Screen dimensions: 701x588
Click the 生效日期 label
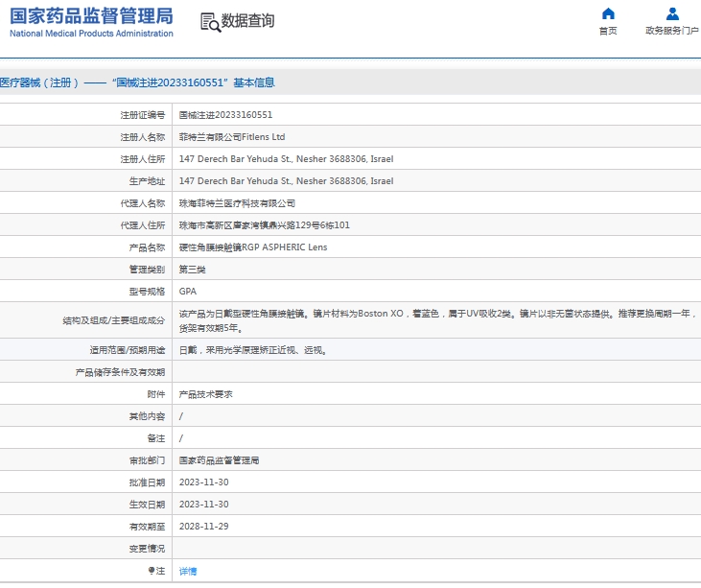click(x=147, y=505)
